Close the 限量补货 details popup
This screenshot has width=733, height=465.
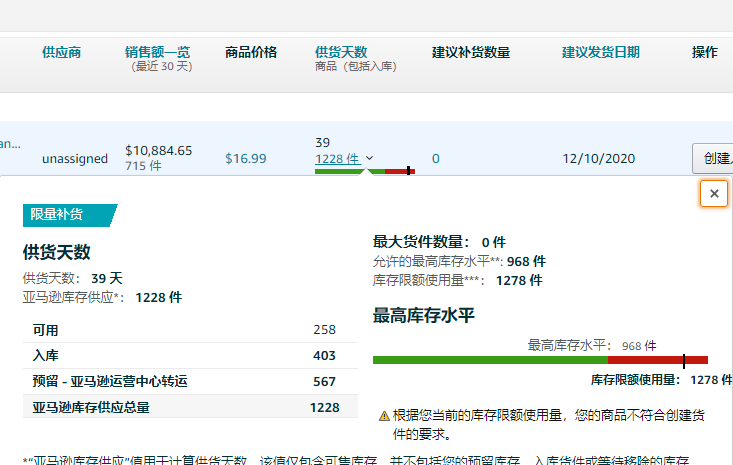pos(713,193)
